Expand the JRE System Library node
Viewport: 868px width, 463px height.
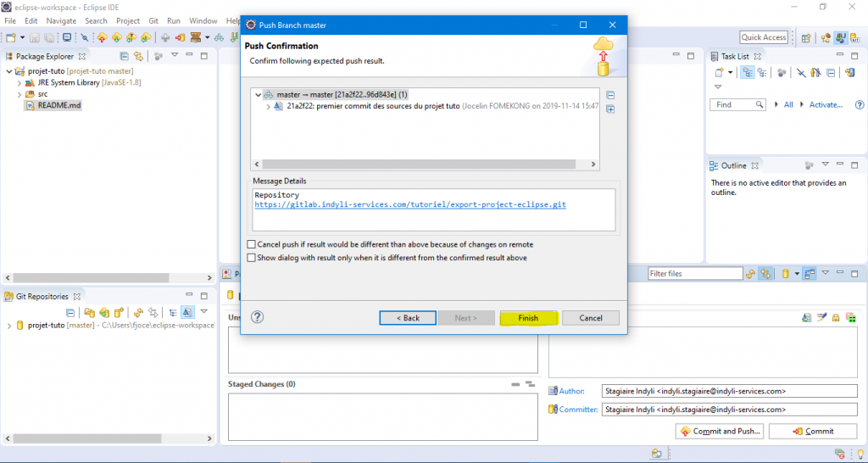pyautogui.click(x=19, y=82)
